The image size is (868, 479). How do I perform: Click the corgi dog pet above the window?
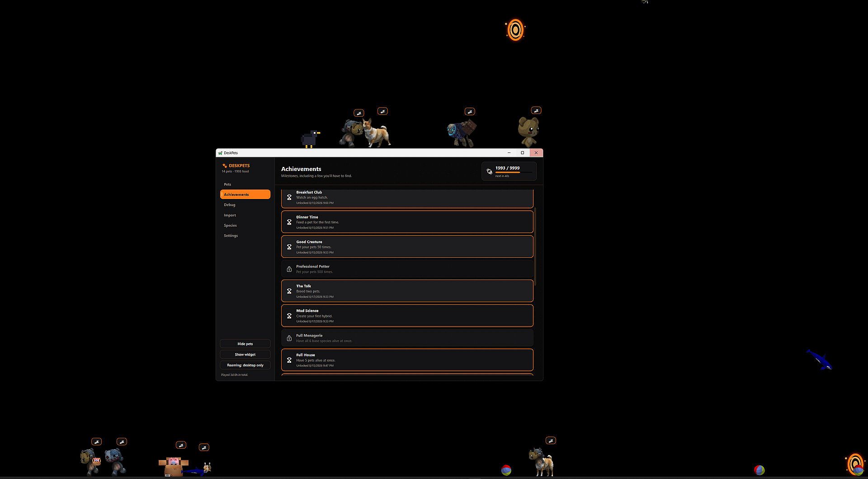pyautogui.click(x=377, y=133)
